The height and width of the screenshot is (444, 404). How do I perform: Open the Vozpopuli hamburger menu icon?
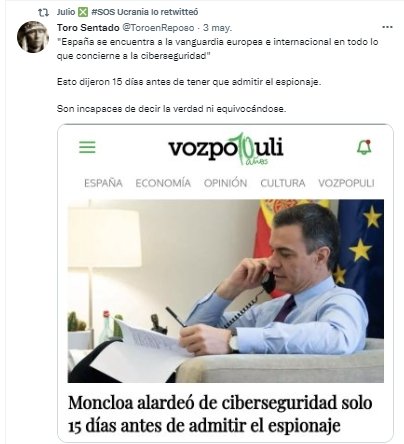click(87, 147)
